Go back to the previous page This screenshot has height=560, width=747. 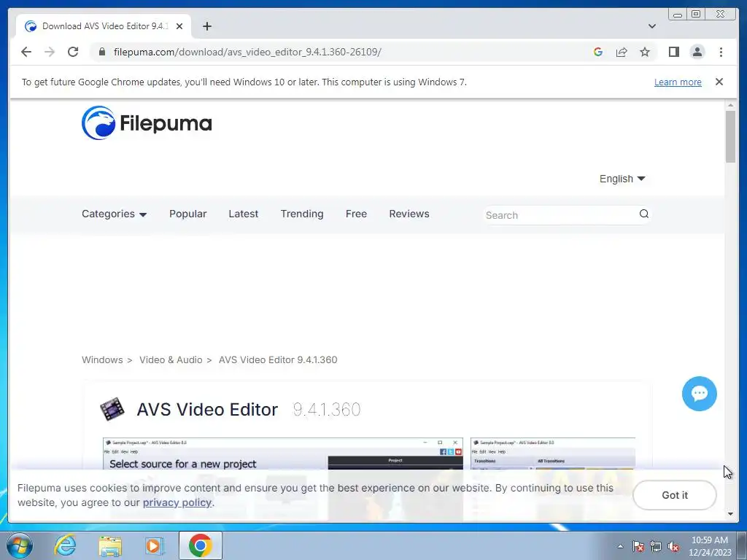[x=26, y=52]
